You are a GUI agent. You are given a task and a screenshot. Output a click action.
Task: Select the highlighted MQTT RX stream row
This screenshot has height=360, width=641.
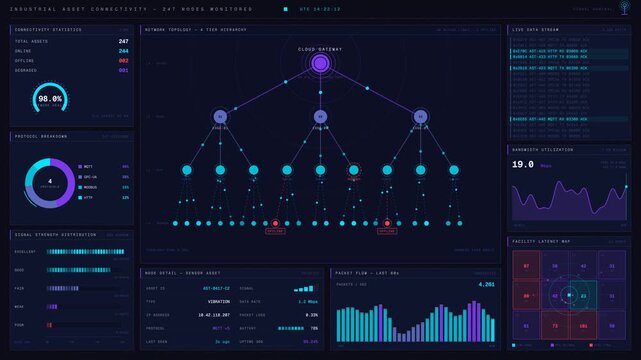569,119
